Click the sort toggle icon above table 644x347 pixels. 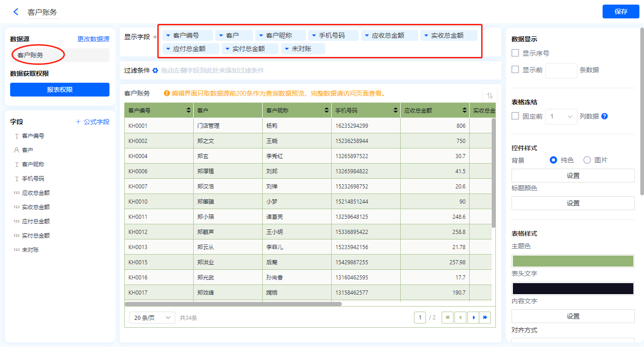489,96
